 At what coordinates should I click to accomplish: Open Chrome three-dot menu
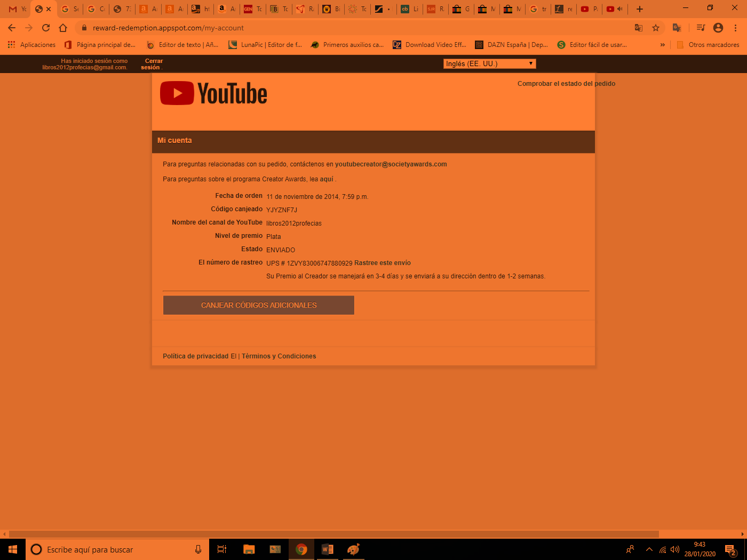tap(736, 28)
